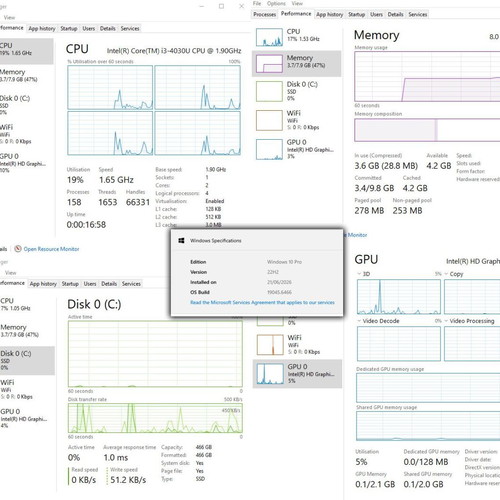Screen dimensions: 500x500
Task: Open View menu in Memory window
Action: pos(297,3)
